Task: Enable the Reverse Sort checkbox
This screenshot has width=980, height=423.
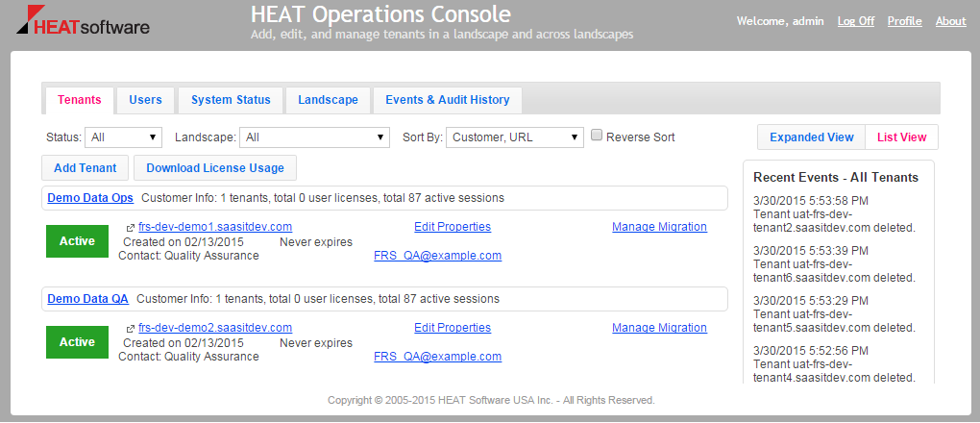Action: point(597,137)
